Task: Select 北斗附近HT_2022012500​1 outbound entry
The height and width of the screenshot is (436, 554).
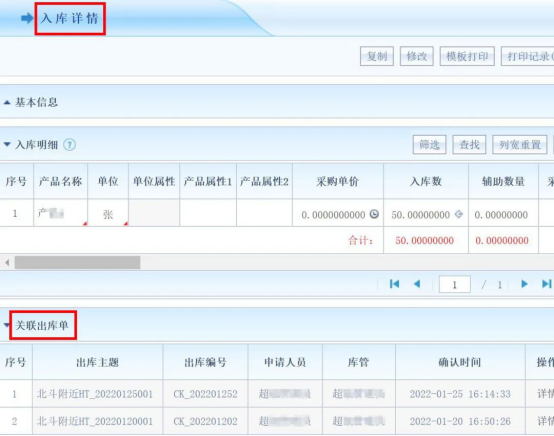Action: coord(95,394)
